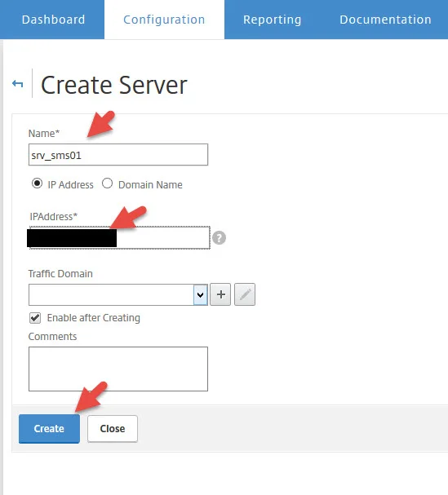This screenshot has height=495, width=448.
Task: Click the Traffic Domain edit pencil icon
Action: (245, 294)
